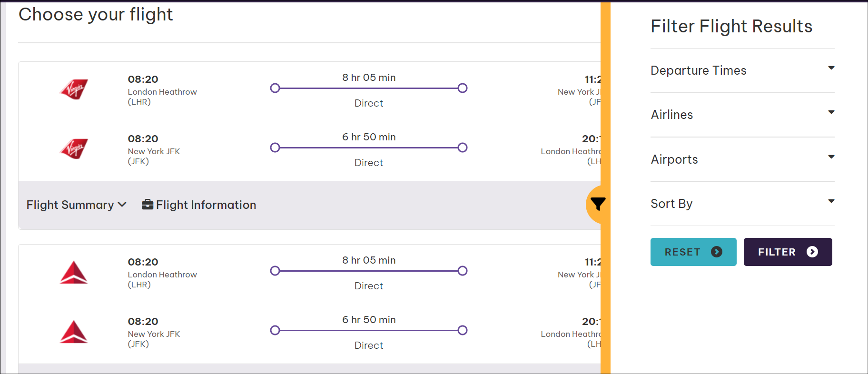This screenshot has width=868, height=374.
Task: Click the Delta logo on the outbound leg
Action: pyautogui.click(x=75, y=271)
